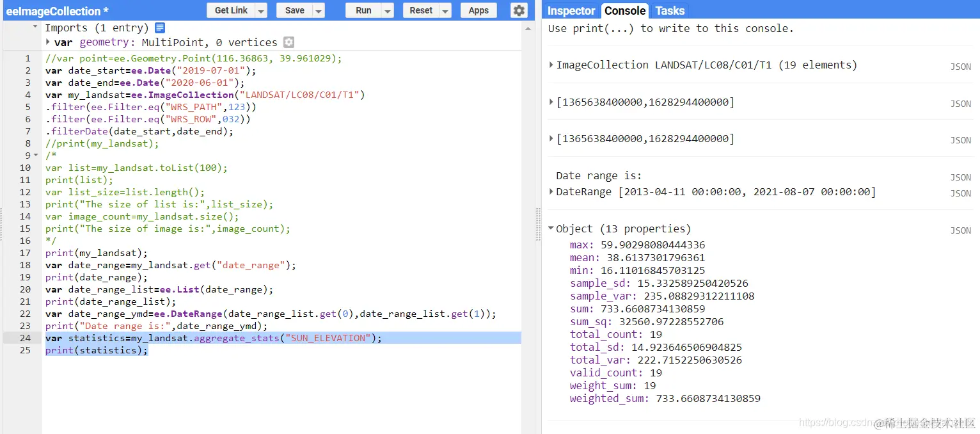980x434 pixels.
Task: Click the 'sample_var' property row
Action: tap(662, 296)
